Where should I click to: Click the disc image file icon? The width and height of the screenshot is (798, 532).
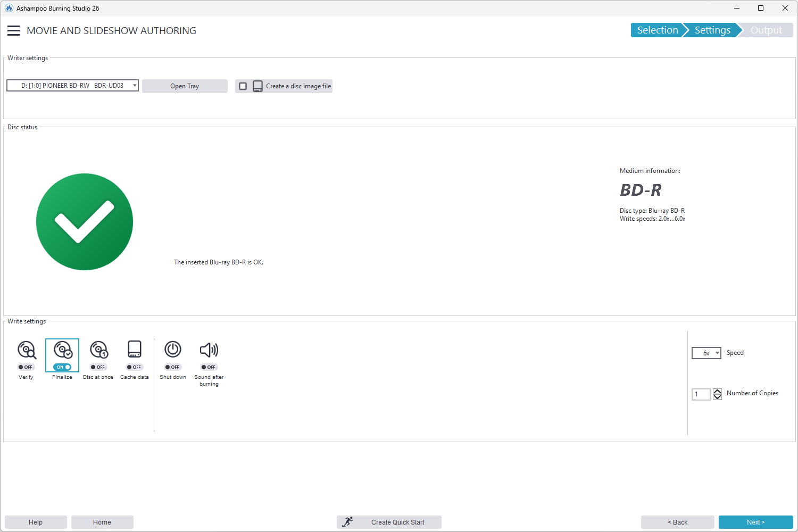tap(257, 86)
